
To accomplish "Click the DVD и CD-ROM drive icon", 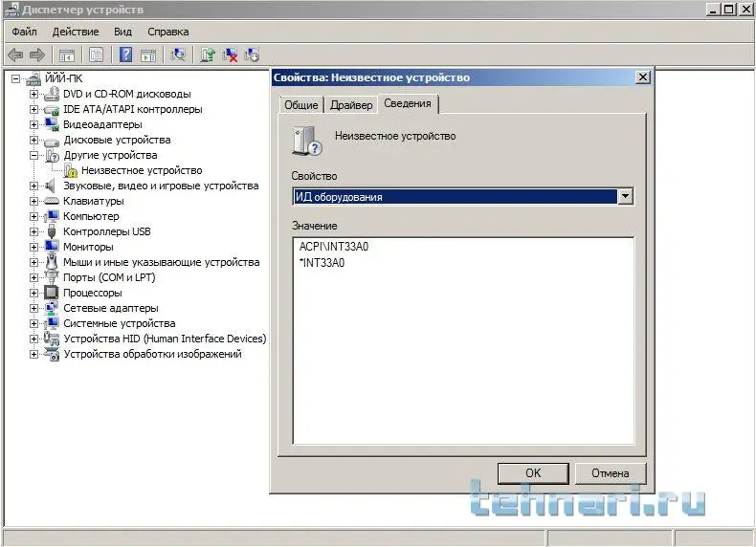I will (52, 94).
